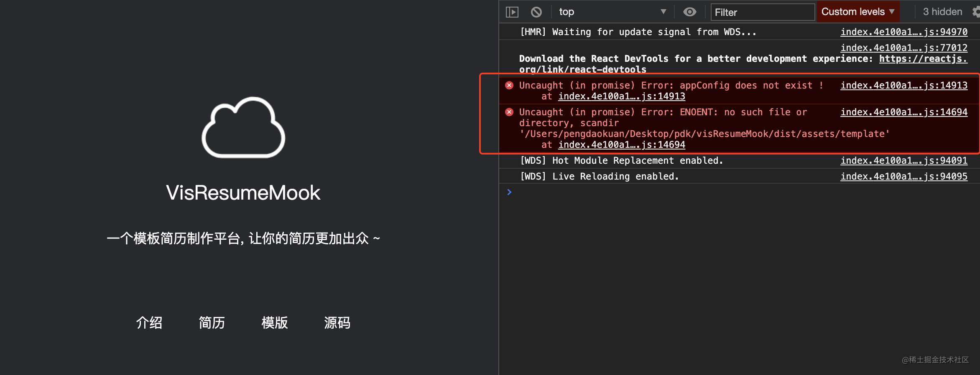Open console settings gear icon
The image size is (980, 375).
point(976,12)
